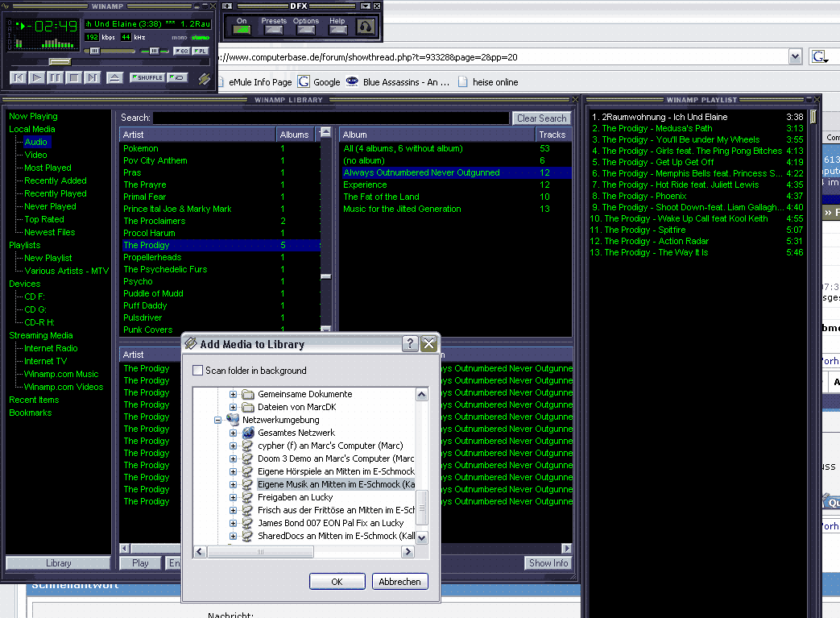This screenshot has width=840, height=618.
Task: Expand the Gemeinsame Dokumente folder
Action: 233,394
